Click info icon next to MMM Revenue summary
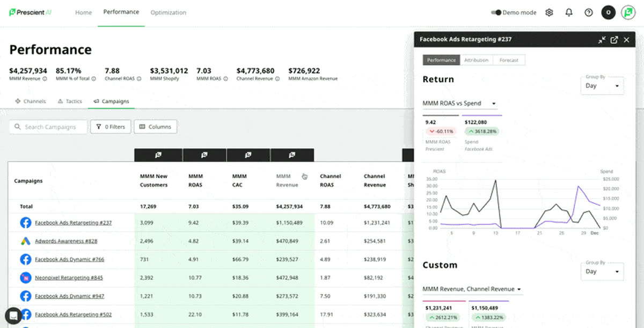The image size is (644, 328). (x=45, y=79)
